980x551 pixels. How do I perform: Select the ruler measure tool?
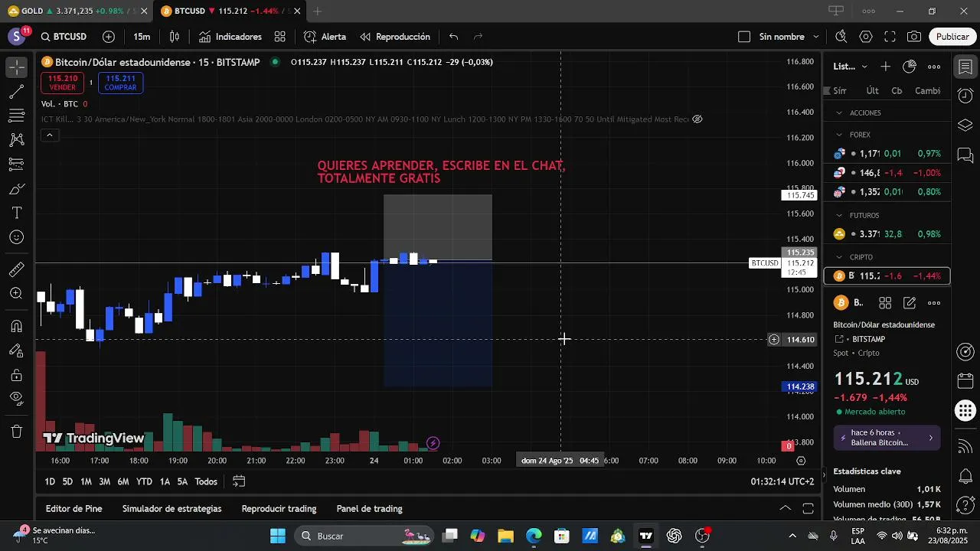[x=16, y=269]
